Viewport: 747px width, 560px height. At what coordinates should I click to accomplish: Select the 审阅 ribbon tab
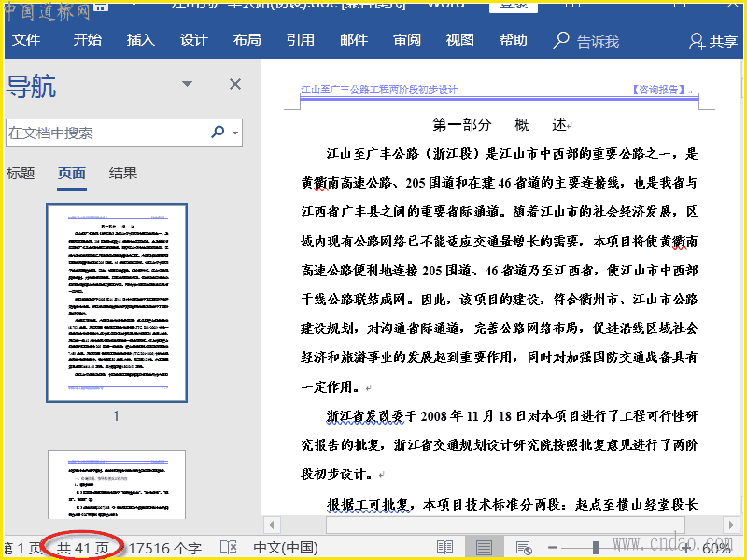click(407, 40)
